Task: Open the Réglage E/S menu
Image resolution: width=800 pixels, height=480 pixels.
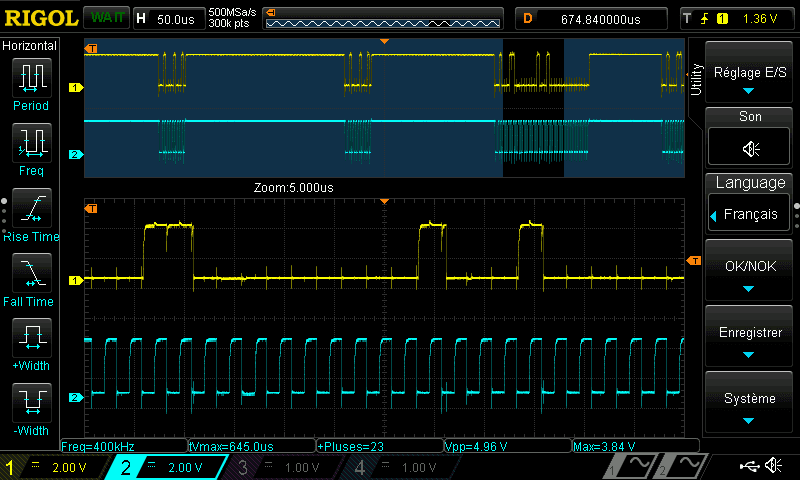Action: point(749,73)
